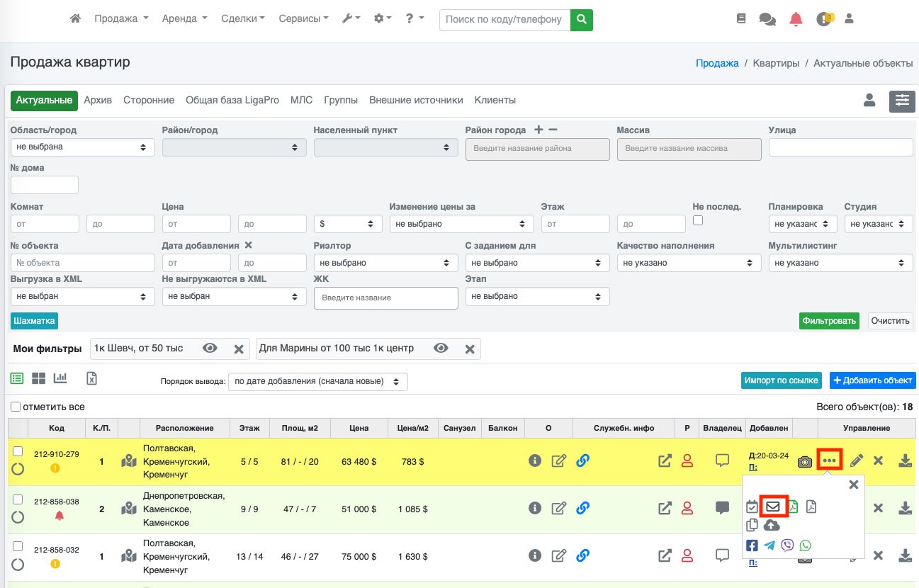Close the share options popup
This screenshot has height=588, width=919.
pyautogui.click(x=853, y=485)
